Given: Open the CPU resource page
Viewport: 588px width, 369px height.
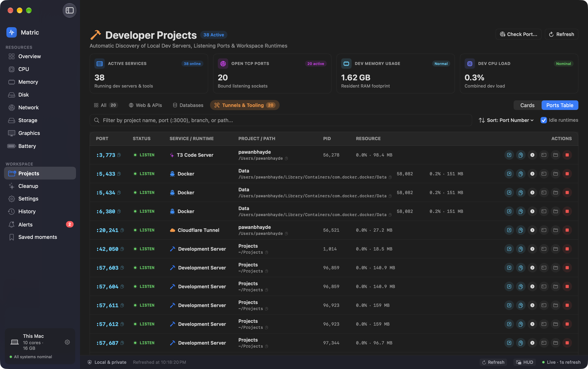Looking at the screenshot, I should click(40, 69).
